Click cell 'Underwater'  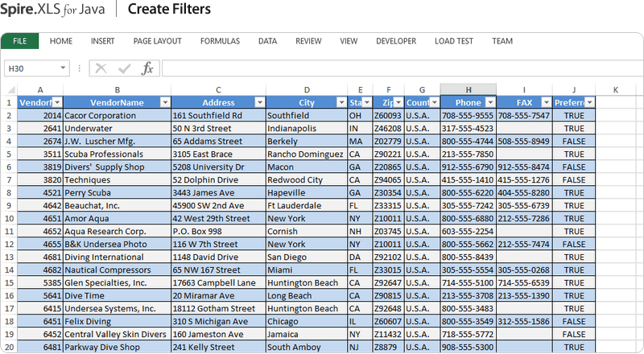tap(117, 128)
